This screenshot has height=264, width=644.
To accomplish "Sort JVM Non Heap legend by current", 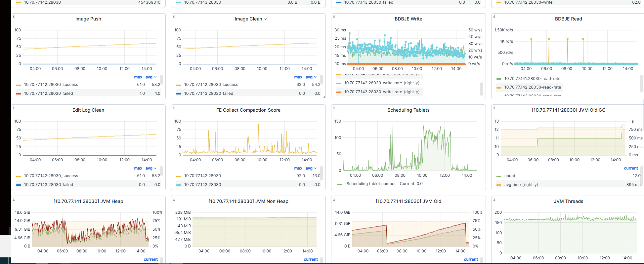I will (311, 259).
